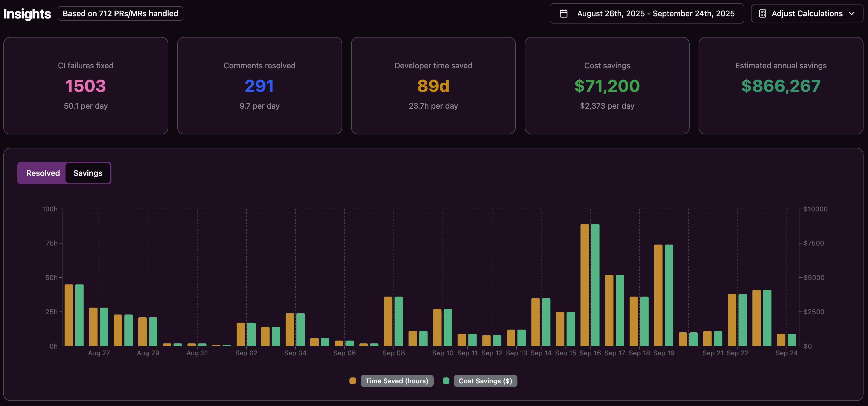Select the CI failures fixed card

[86, 86]
